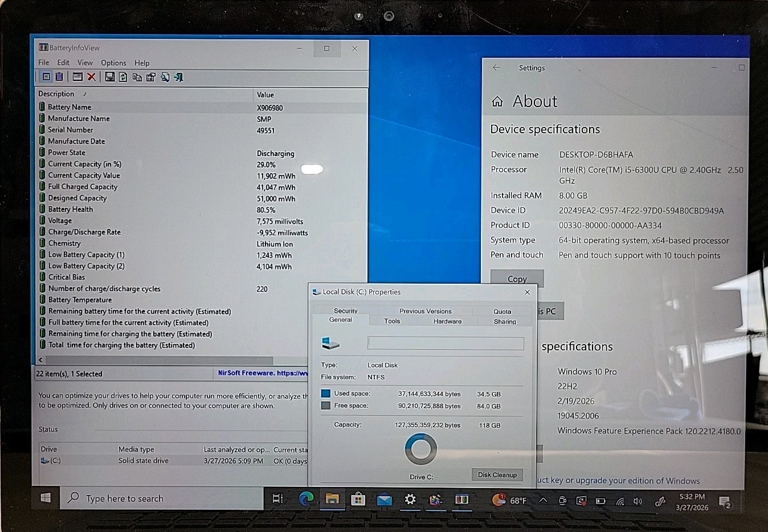Open the View menu in BatteryInfoView
The height and width of the screenshot is (532, 768).
click(85, 63)
